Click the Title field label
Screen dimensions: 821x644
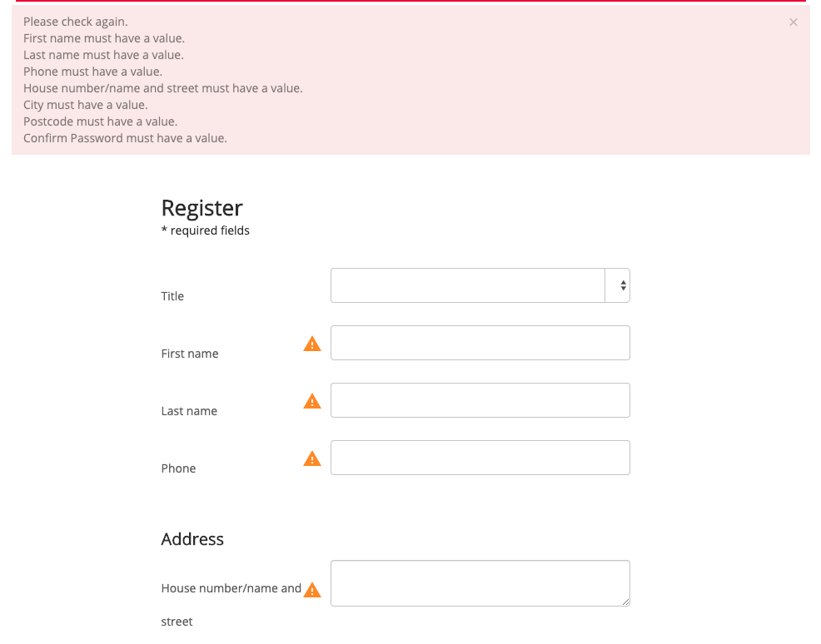click(x=172, y=296)
